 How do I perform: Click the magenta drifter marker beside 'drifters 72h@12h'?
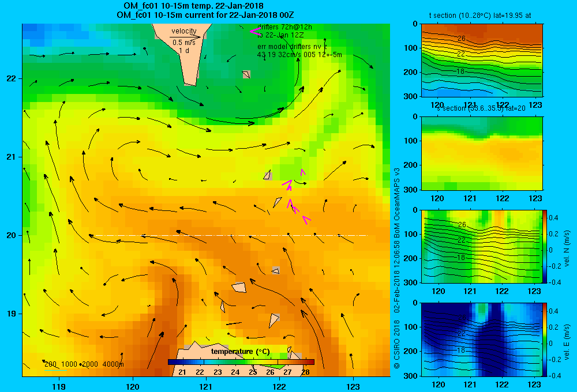coord(254,31)
